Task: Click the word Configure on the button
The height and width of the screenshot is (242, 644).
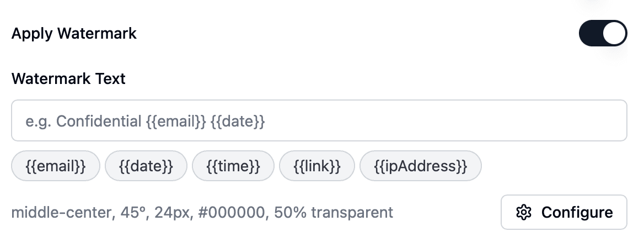Action: [x=577, y=212]
